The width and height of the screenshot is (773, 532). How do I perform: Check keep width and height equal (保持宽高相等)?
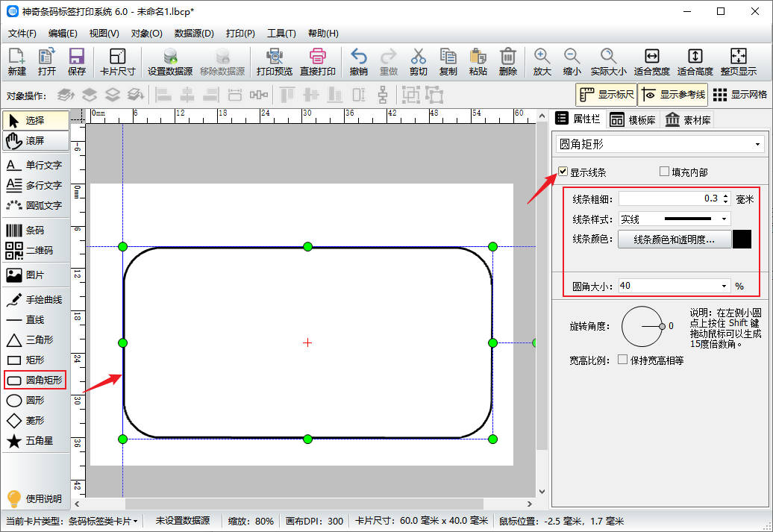pos(623,360)
